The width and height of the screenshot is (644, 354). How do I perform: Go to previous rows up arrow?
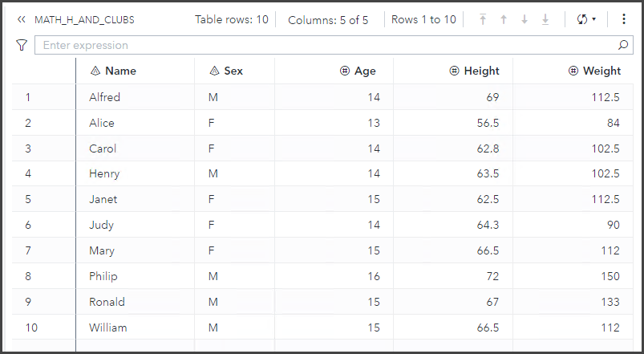[504, 19]
